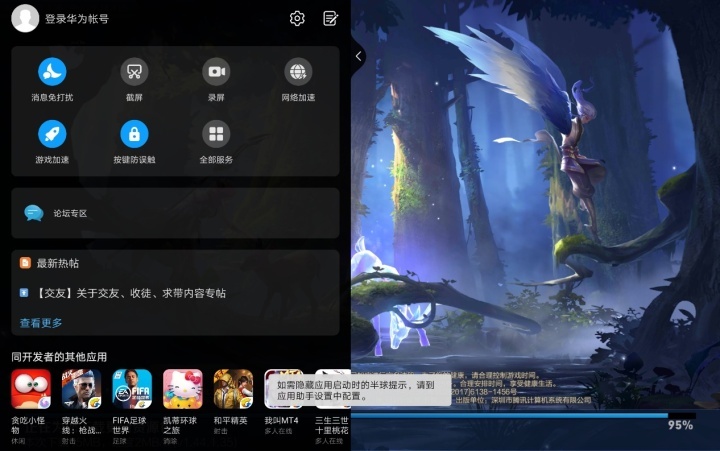Click the 最新热帖 orange post icon

click(x=25, y=263)
